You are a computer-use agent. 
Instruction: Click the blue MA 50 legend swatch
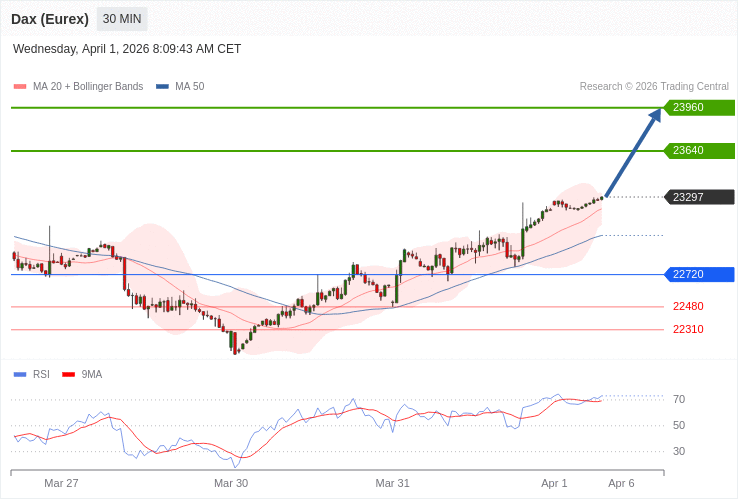tap(162, 87)
